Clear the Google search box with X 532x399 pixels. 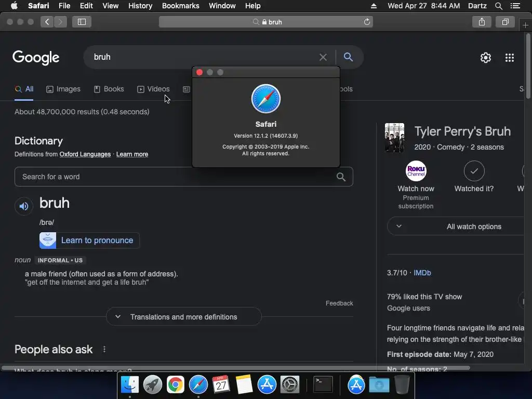click(x=323, y=57)
